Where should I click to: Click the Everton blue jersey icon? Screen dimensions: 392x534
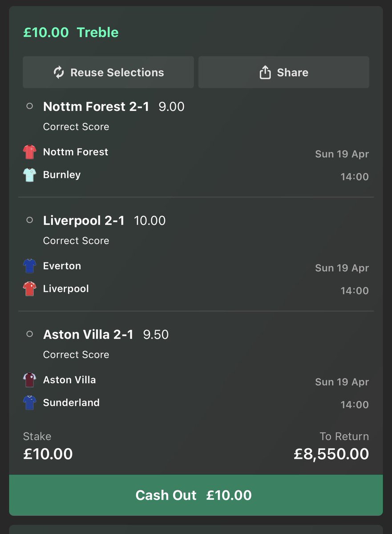(x=29, y=266)
